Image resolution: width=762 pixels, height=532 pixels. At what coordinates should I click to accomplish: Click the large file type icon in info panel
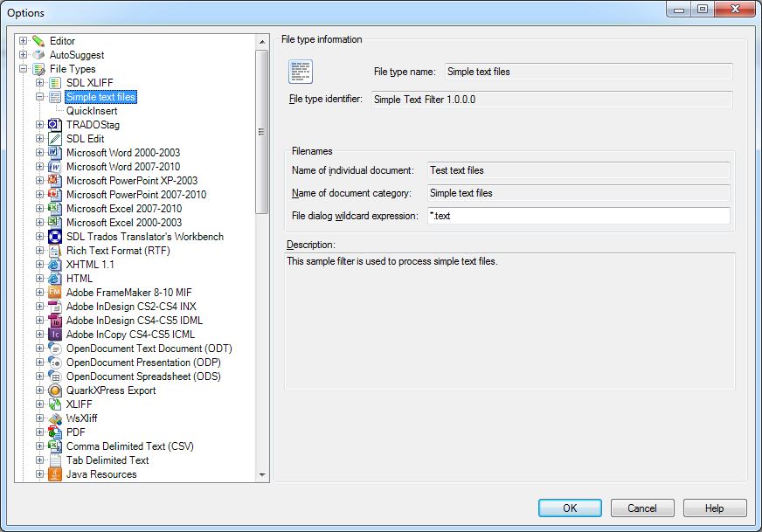point(301,72)
